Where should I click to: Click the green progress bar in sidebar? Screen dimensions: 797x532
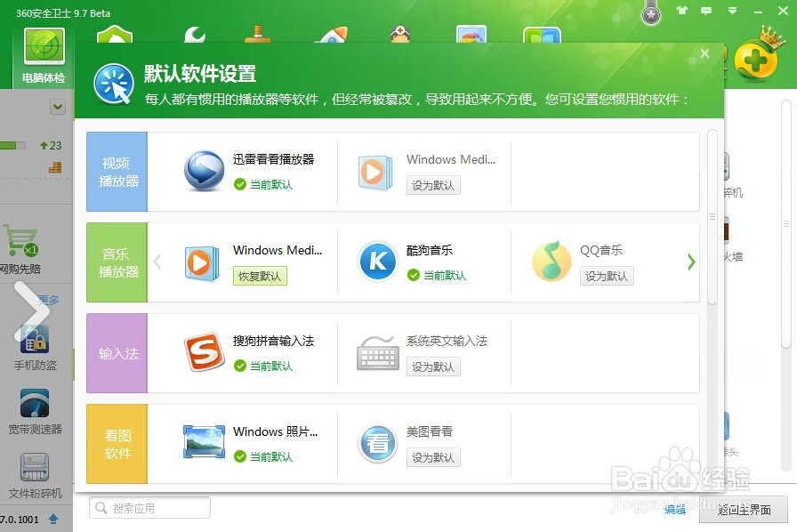[12, 146]
